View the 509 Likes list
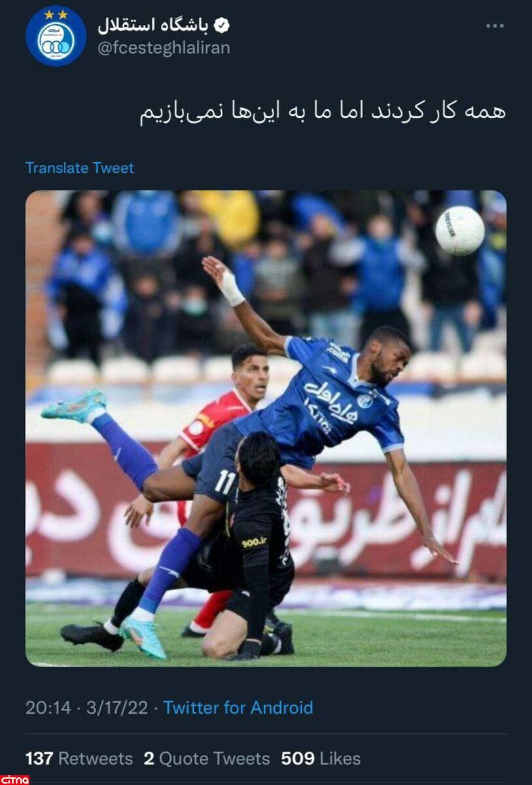 (x=321, y=759)
